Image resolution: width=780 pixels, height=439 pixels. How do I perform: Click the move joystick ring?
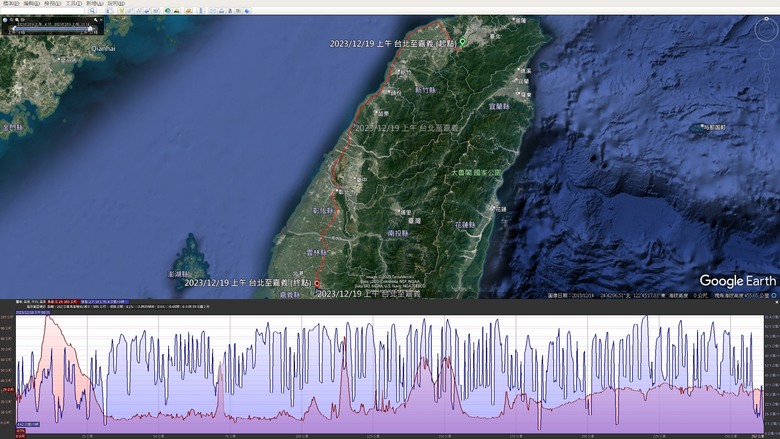[x=766, y=54]
